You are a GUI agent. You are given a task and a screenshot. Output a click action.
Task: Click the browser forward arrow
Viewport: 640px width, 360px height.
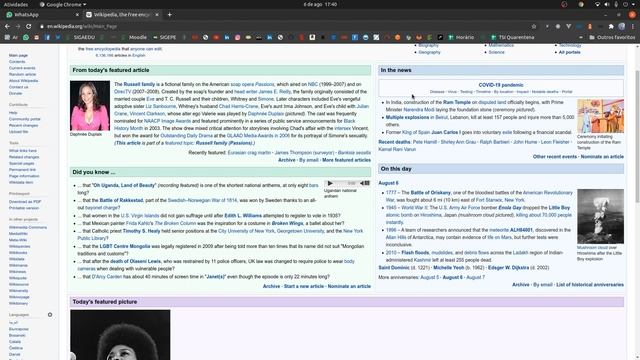pyautogui.click(x=18, y=26)
